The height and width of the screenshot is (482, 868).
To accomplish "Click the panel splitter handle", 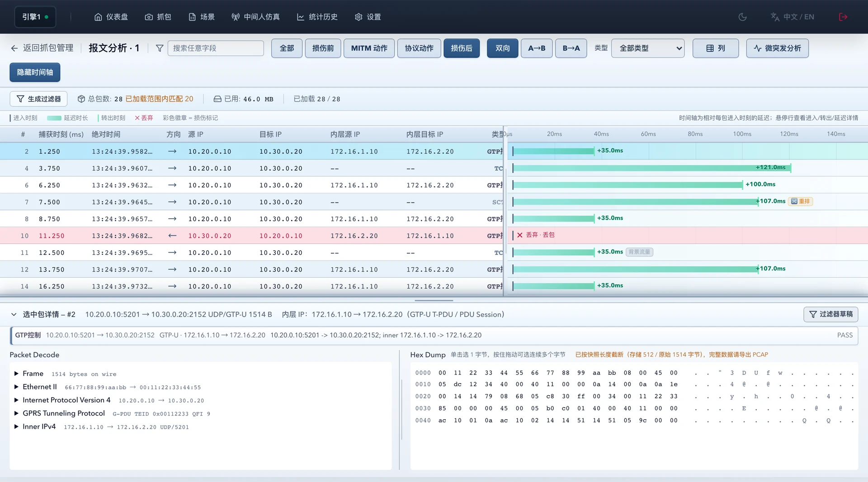I will pos(434,300).
